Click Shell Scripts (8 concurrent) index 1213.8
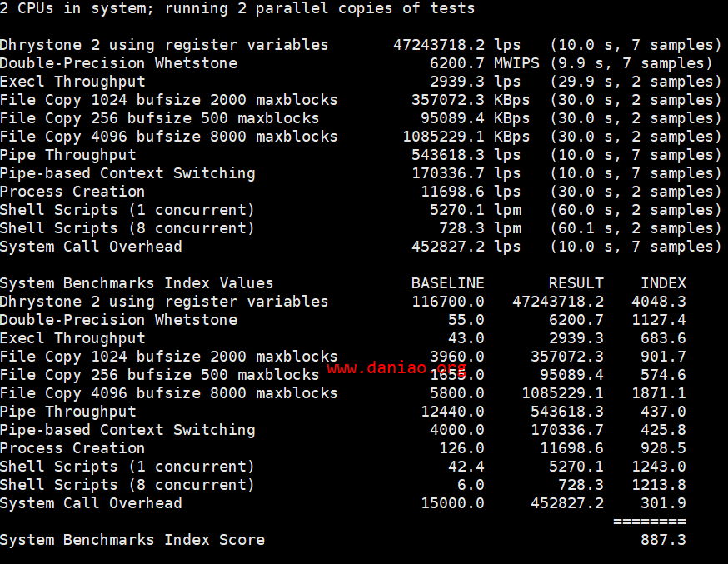 pos(658,485)
